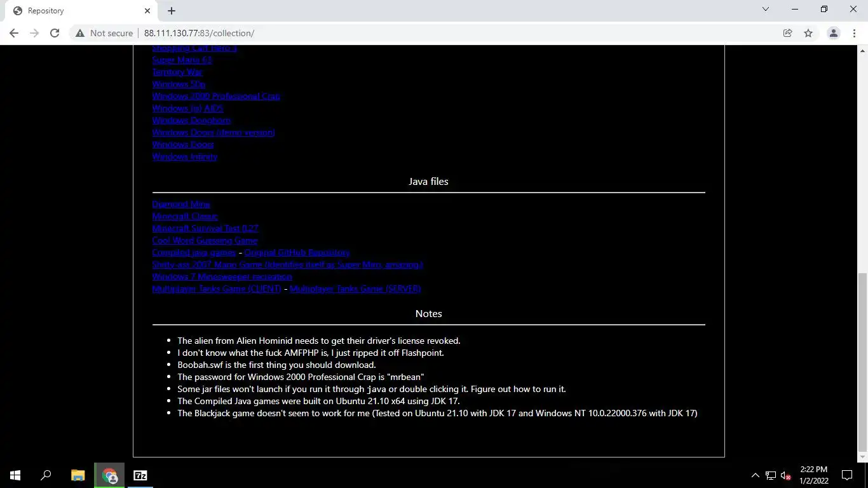Click the address bar URL
The width and height of the screenshot is (868, 488).
pyautogui.click(x=199, y=33)
